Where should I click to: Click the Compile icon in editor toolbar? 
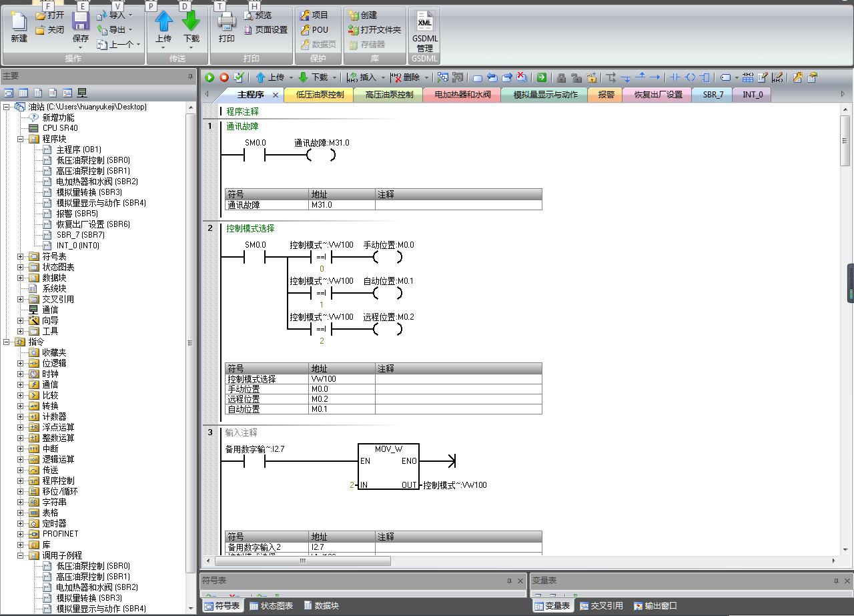239,77
